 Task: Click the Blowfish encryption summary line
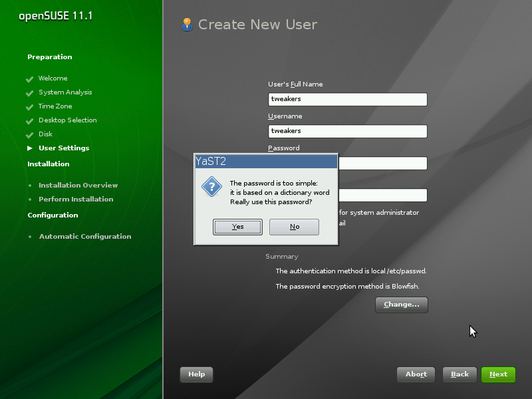click(347, 287)
